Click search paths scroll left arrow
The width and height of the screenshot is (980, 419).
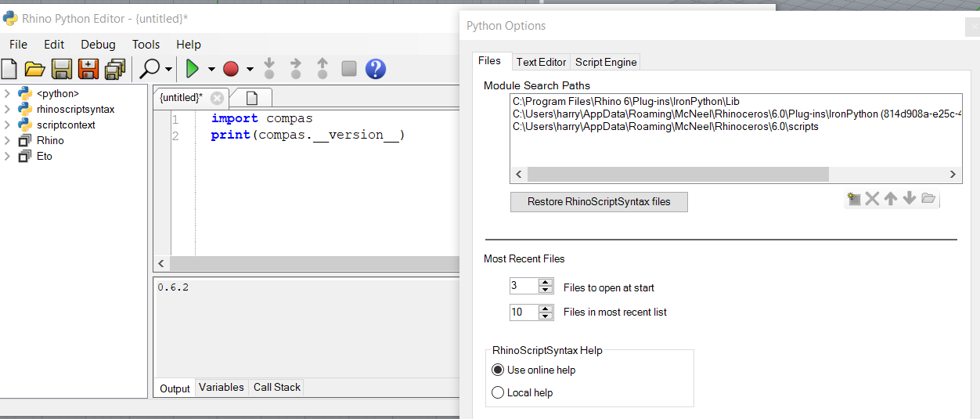click(x=517, y=175)
